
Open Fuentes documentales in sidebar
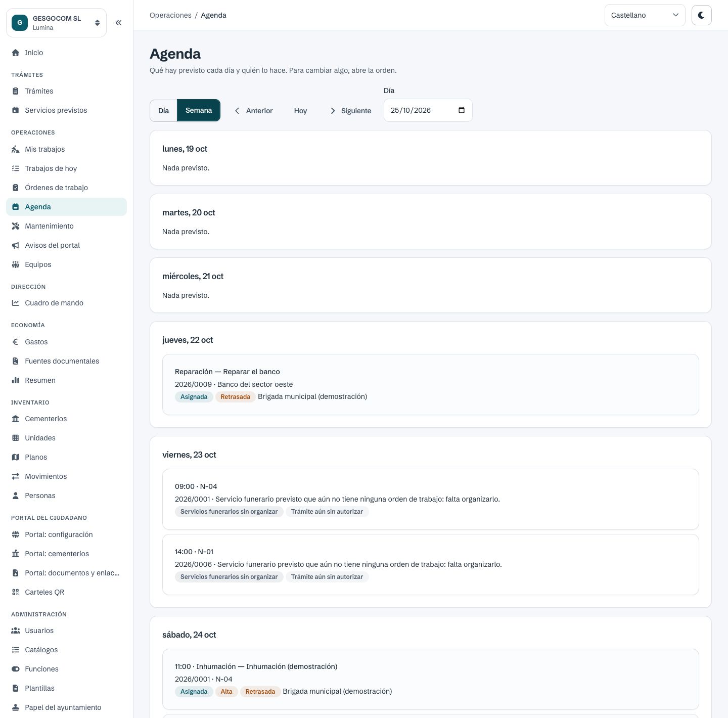coord(66,361)
